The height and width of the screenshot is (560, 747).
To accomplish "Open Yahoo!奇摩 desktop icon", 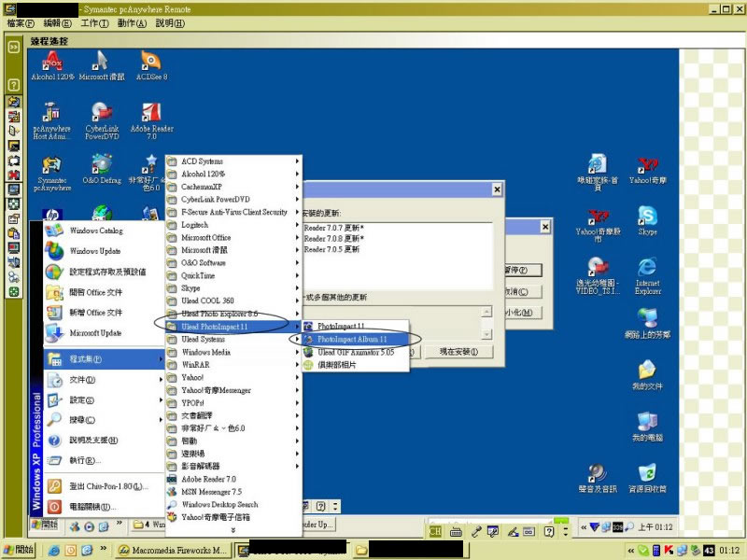I will (647, 171).
